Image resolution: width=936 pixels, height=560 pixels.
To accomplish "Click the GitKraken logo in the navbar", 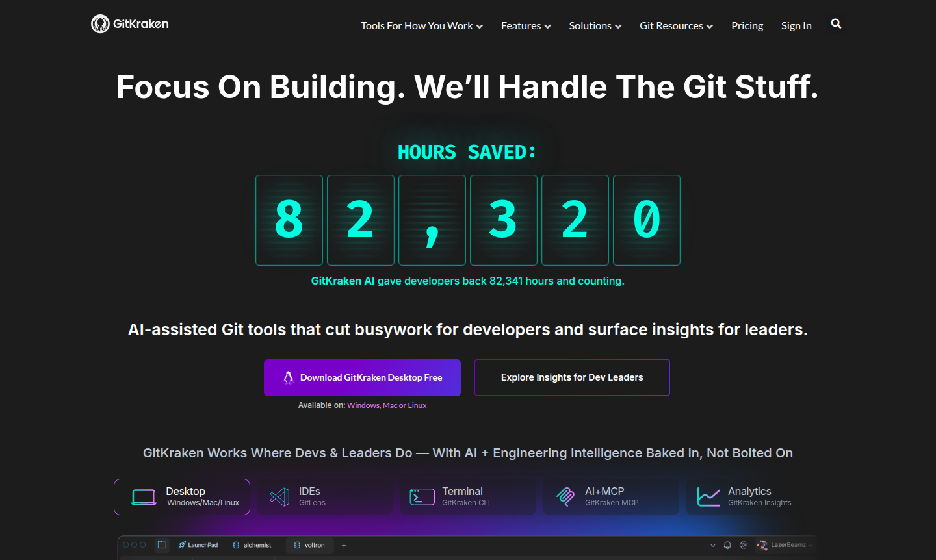I will coord(129,24).
